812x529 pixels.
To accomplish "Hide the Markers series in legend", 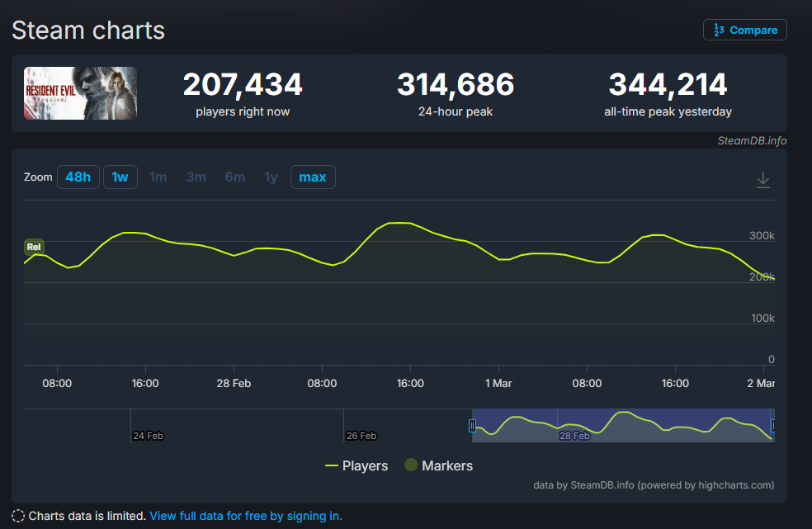I will coord(438,465).
